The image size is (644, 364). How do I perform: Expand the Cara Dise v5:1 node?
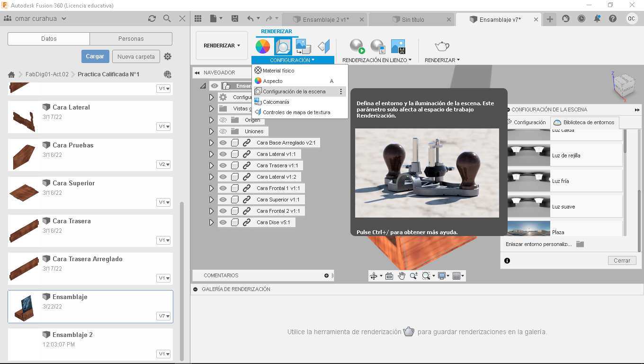pyautogui.click(x=212, y=222)
